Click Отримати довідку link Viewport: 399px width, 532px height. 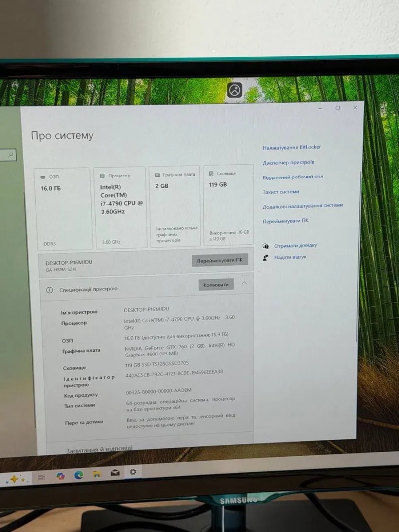point(296,246)
